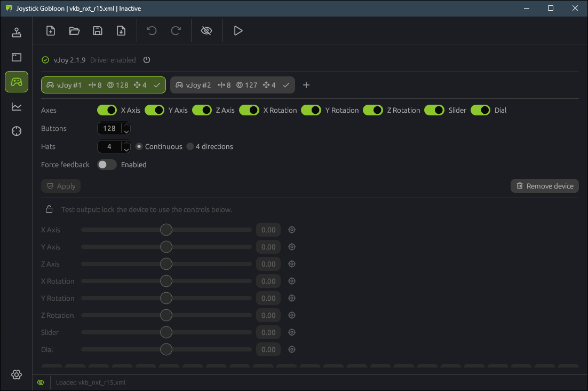The width and height of the screenshot is (588, 391).
Task: Select 4 directions hat mode
Action: [x=190, y=147]
